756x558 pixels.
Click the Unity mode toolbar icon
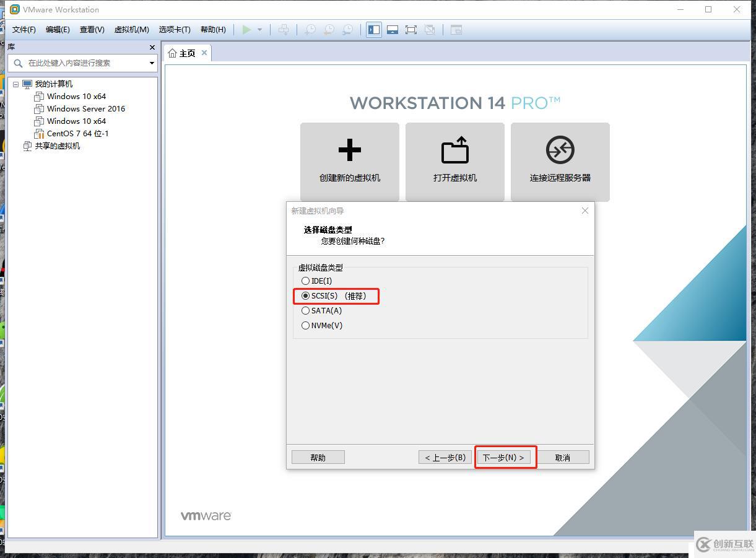coord(430,30)
